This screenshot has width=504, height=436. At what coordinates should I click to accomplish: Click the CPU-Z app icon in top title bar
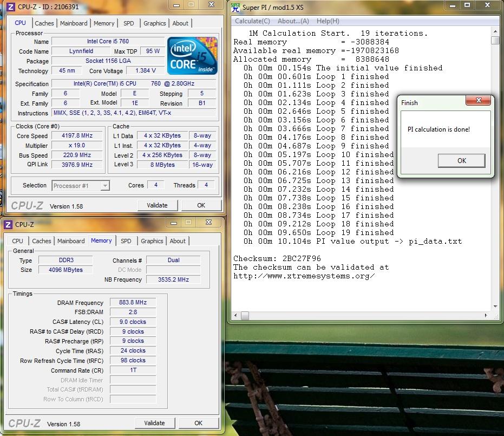(x=10, y=6)
